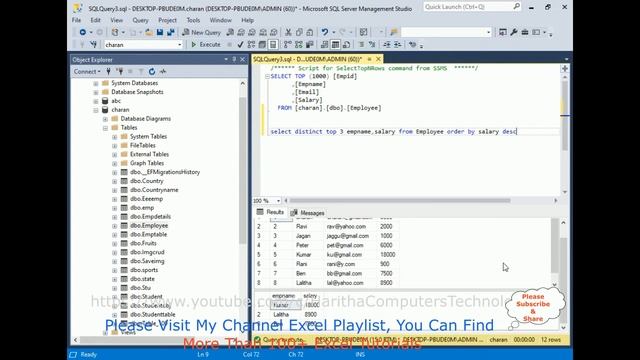Collapse the Tables folder node

pyautogui.click(x=105, y=128)
